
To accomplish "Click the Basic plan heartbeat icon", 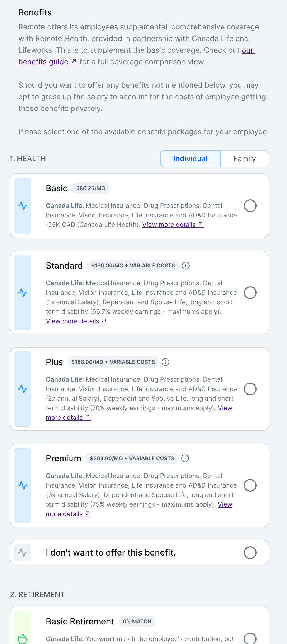I will coord(23,206).
